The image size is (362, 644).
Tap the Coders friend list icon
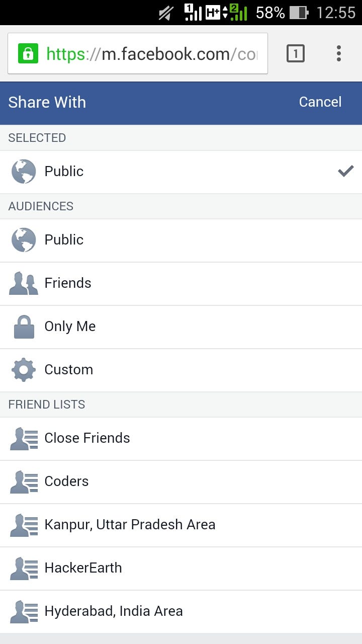click(24, 481)
